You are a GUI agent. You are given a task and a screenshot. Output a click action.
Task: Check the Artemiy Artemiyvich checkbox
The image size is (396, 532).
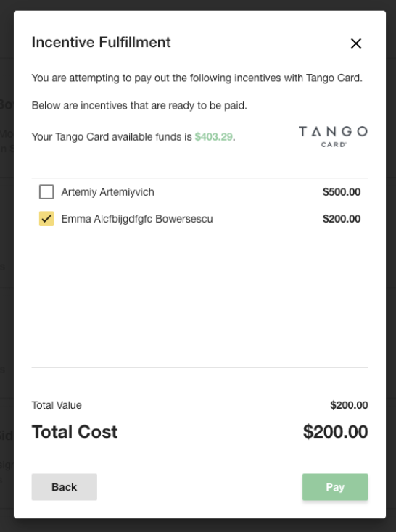coord(46,191)
